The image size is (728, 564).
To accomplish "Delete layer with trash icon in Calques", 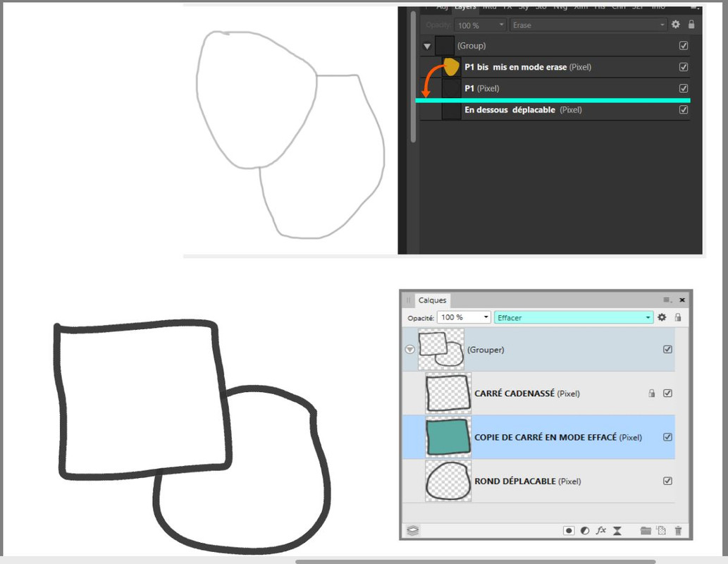I will (x=678, y=531).
